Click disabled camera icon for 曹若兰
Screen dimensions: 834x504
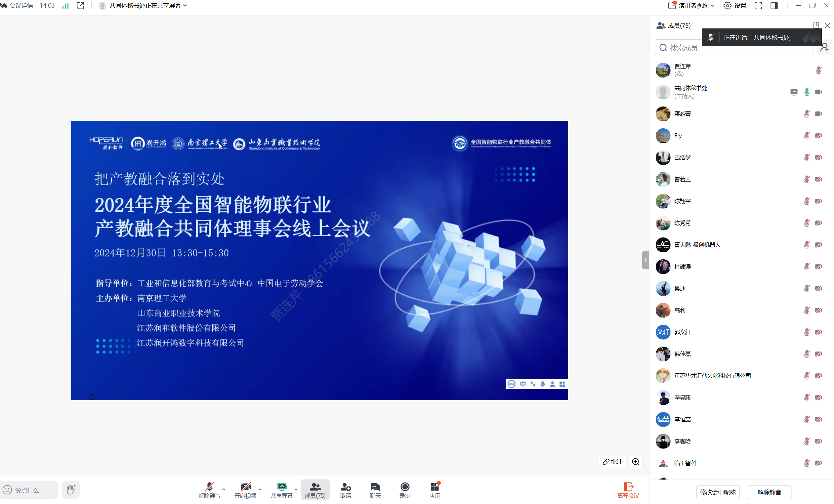pyautogui.click(x=819, y=179)
